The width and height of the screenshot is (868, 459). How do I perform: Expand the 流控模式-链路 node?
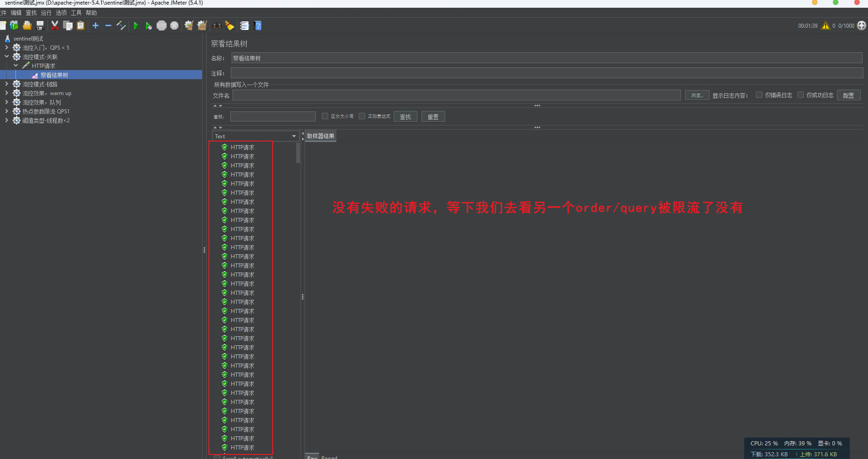tap(6, 84)
